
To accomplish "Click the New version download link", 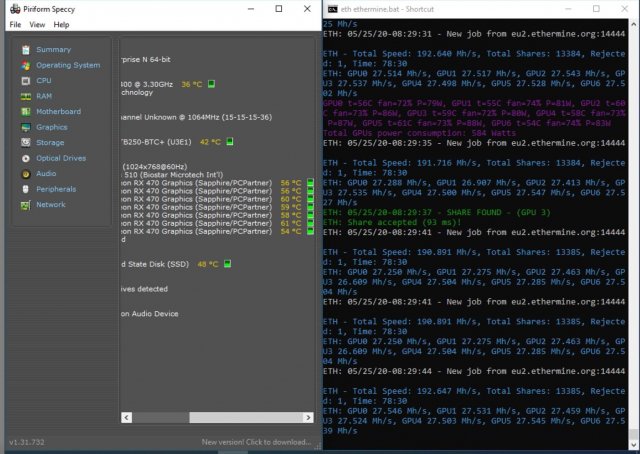I will tap(258, 441).
